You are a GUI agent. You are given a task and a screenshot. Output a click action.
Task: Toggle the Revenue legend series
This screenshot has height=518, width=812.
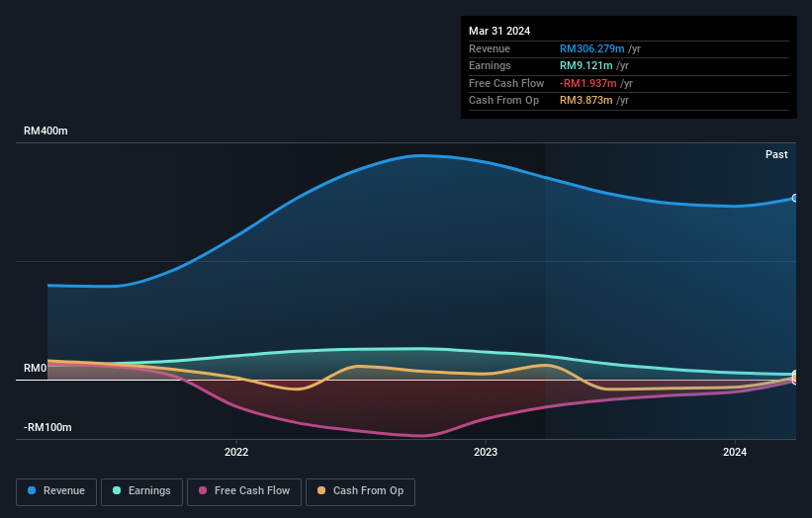click(56, 491)
